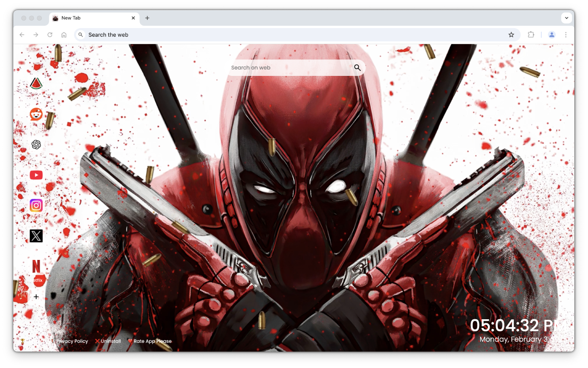
Task: Open a new tab with plus button
Action: tap(147, 18)
